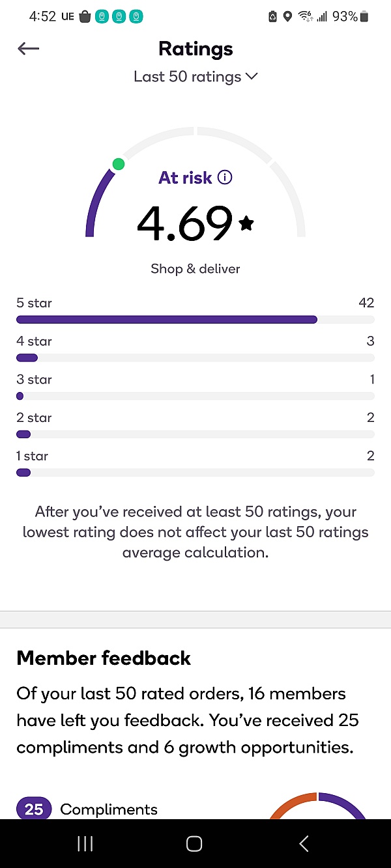Tap the location pin status icon
391x868 pixels.
click(x=287, y=17)
